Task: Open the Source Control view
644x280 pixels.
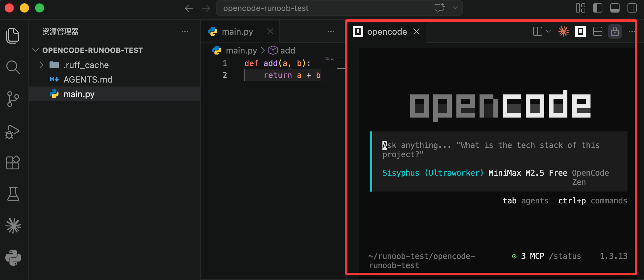Action: 13,99
